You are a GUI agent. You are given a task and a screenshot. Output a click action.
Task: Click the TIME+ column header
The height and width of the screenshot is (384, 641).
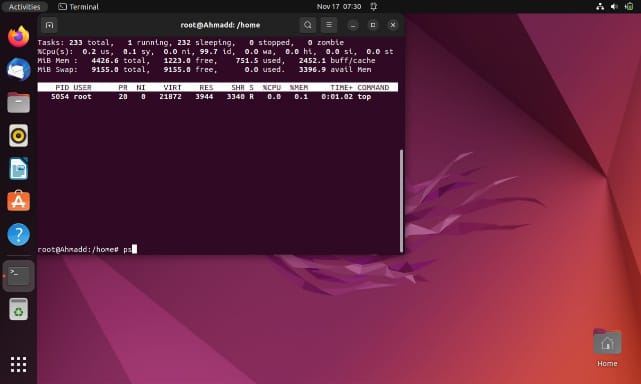[341, 88]
